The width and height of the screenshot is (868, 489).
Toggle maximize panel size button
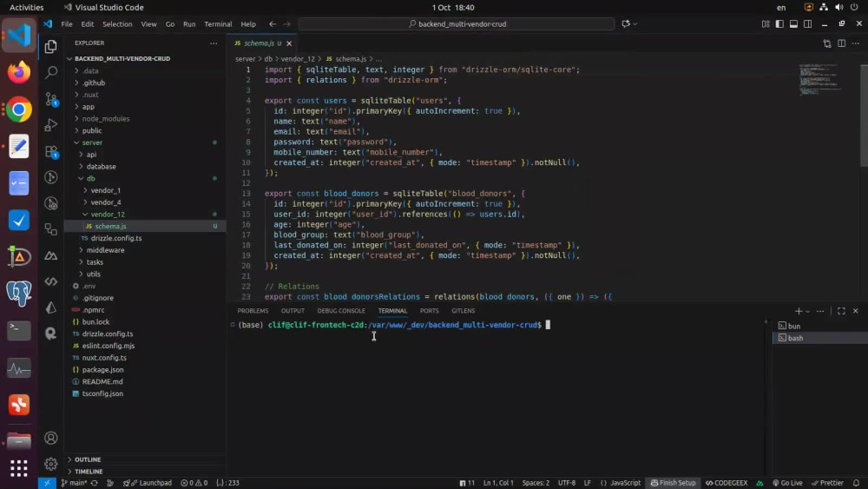(x=841, y=311)
